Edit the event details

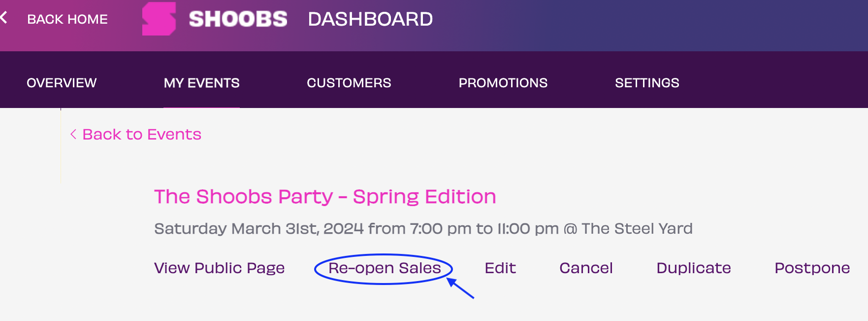(x=500, y=268)
